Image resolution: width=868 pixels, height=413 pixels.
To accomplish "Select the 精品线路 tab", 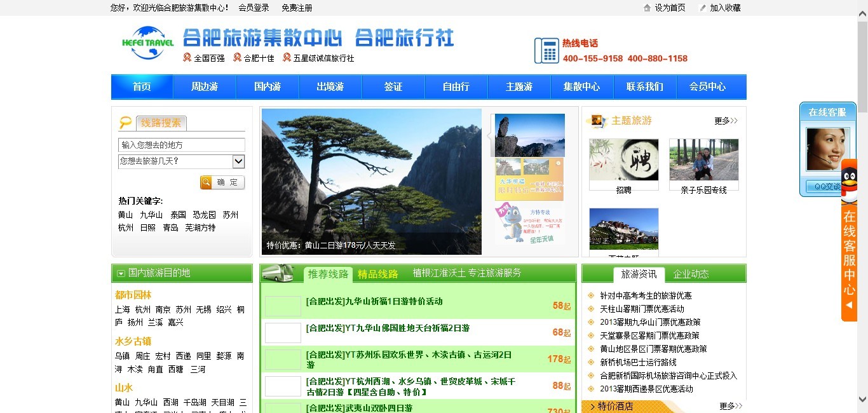I will coord(377,274).
